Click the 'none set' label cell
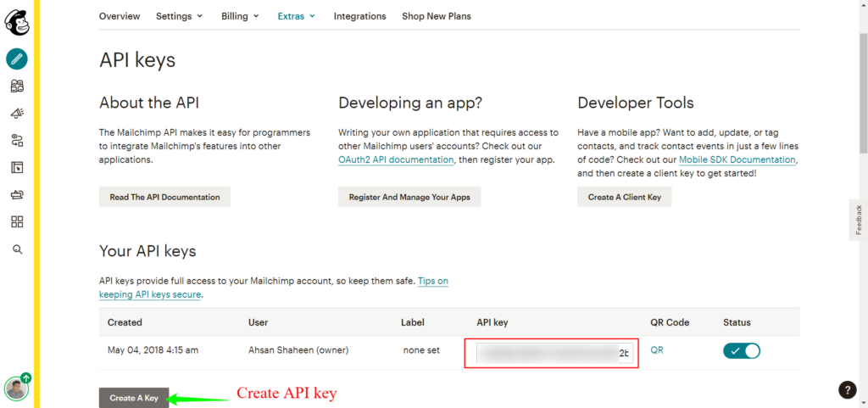Screen dimensions: 868x408 (x=422, y=350)
